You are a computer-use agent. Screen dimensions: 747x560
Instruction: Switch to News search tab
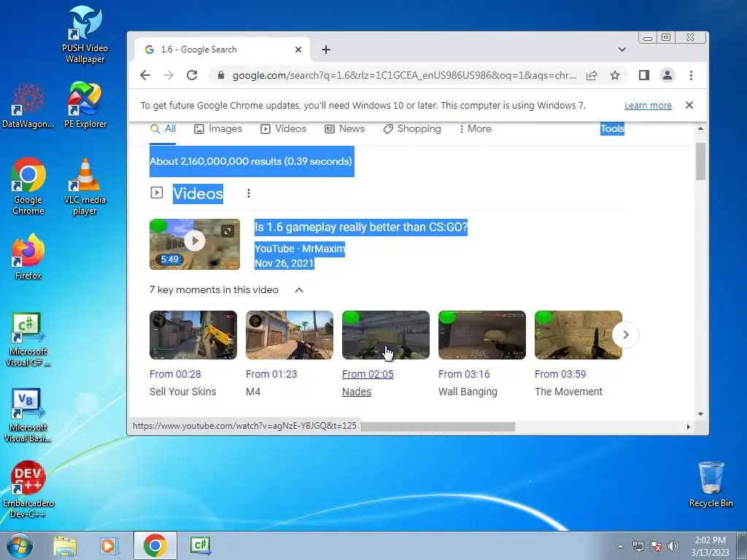[x=344, y=128]
